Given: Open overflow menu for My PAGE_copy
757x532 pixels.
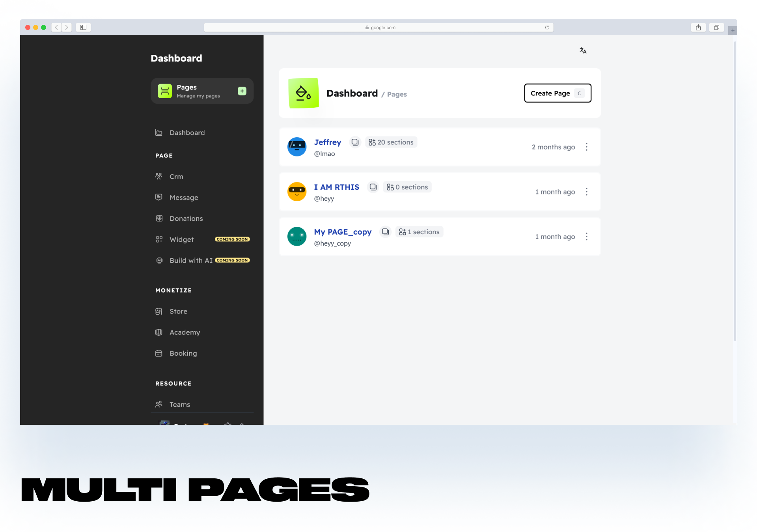Looking at the screenshot, I should (x=587, y=237).
